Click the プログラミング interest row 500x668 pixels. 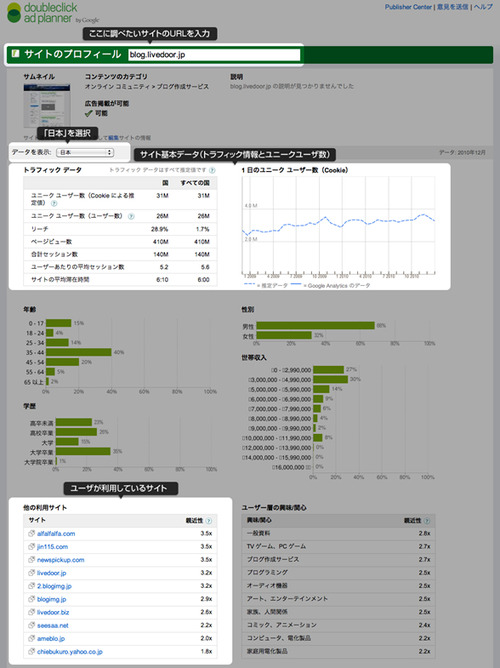(338, 573)
